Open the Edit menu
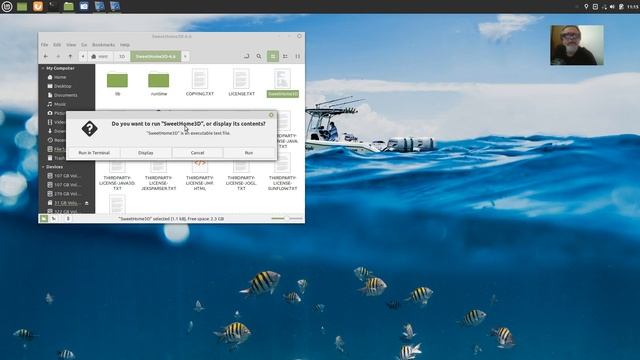Screen dimensions: 640x360 click(x=57, y=44)
